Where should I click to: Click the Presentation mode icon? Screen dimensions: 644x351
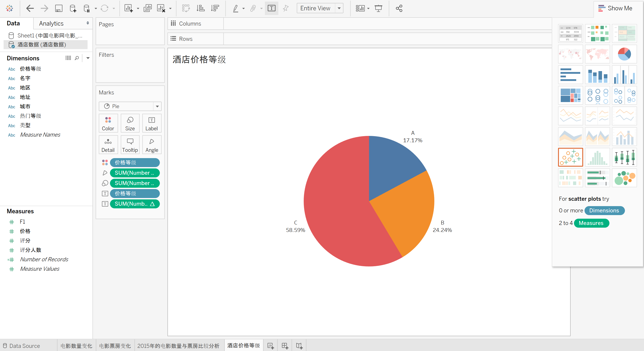point(378,9)
